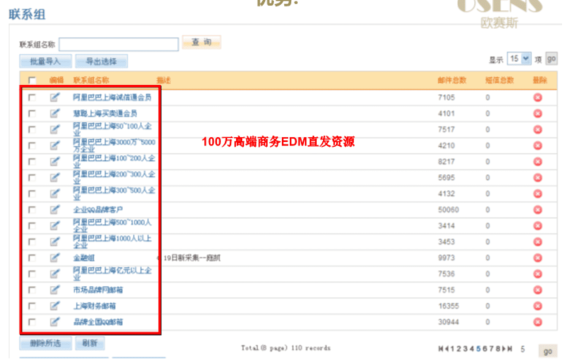Delete the 企业QQ品牌客户 row with 50060
Screen dimensions: 570x360
click(x=538, y=210)
